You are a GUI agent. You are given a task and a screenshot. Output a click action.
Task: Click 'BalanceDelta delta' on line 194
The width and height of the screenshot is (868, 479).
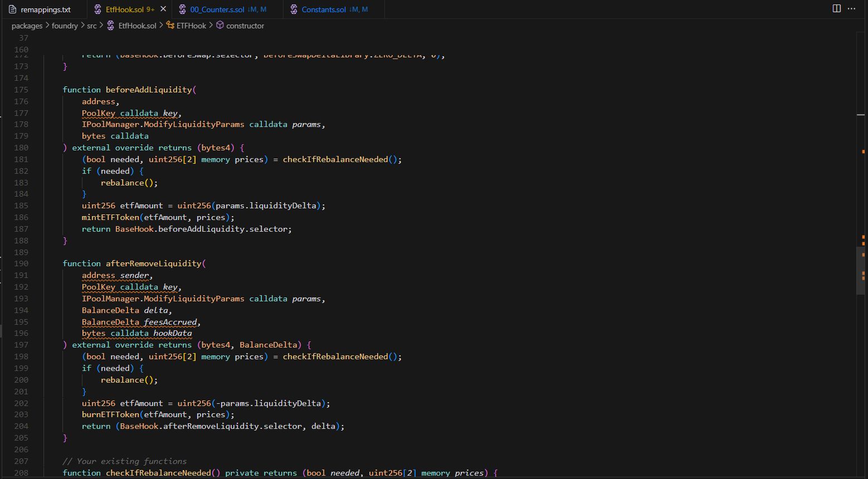tap(125, 310)
